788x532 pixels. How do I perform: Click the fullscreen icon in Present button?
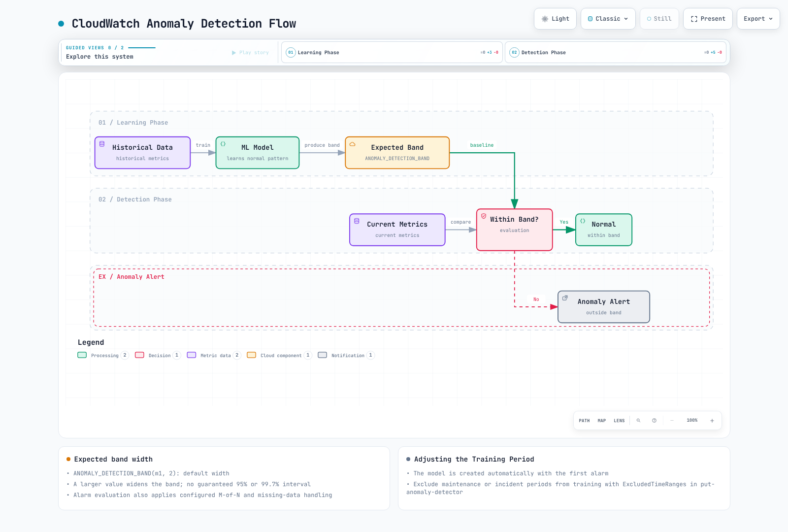tap(694, 19)
